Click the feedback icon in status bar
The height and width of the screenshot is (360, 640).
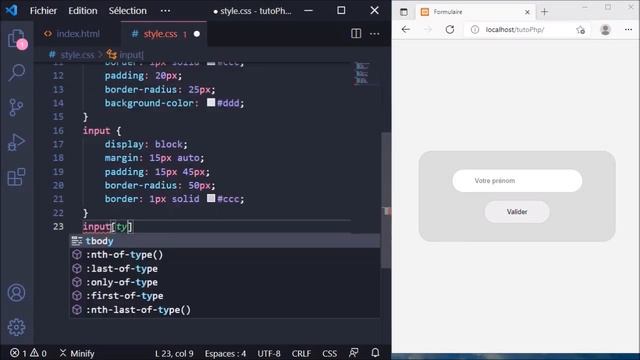click(353, 353)
